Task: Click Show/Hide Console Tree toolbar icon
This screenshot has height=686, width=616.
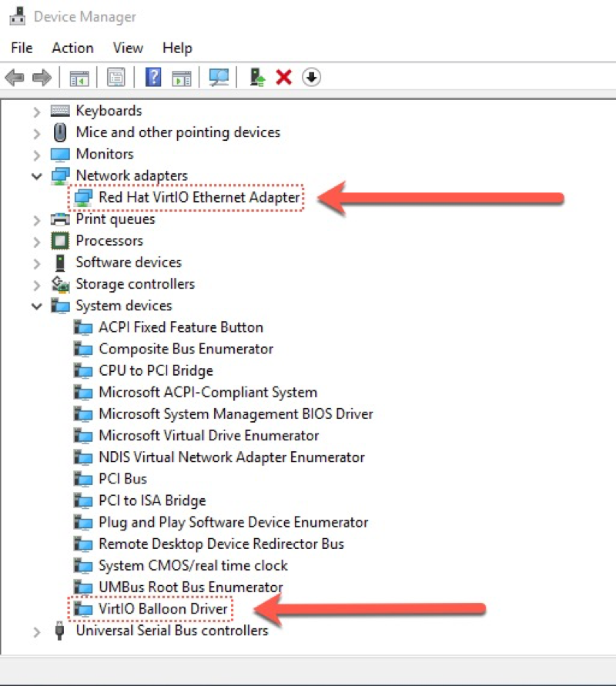Action: click(x=79, y=78)
